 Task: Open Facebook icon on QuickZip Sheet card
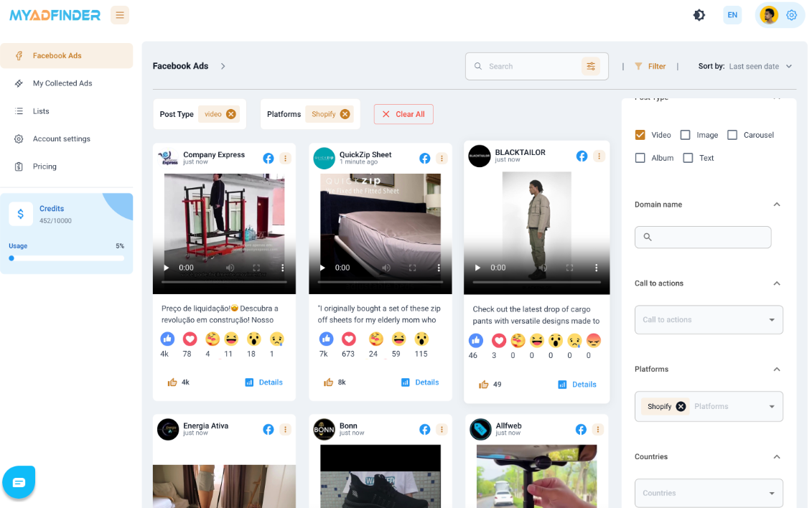click(x=424, y=159)
